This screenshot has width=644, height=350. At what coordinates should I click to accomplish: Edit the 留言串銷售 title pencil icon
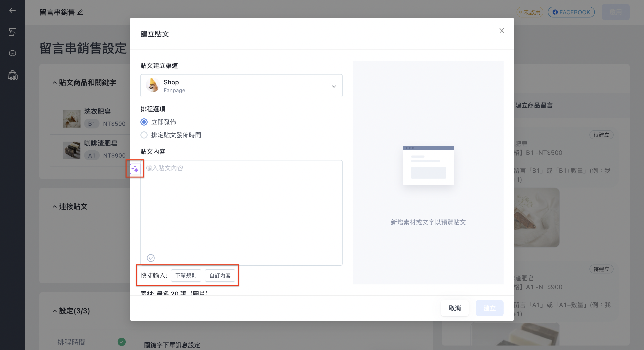(x=80, y=12)
